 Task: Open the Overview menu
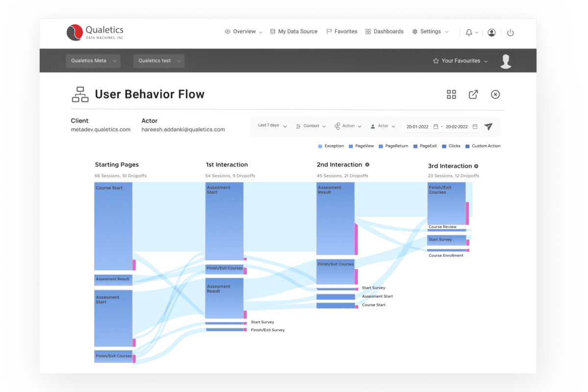[x=243, y=31]
